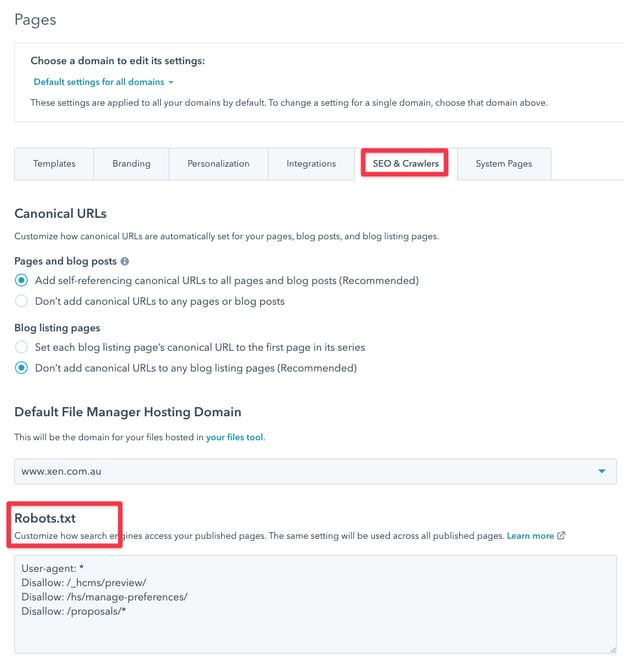Open the System Pages tab
Viewport: 624px width, 662px height.
point(504,164)
